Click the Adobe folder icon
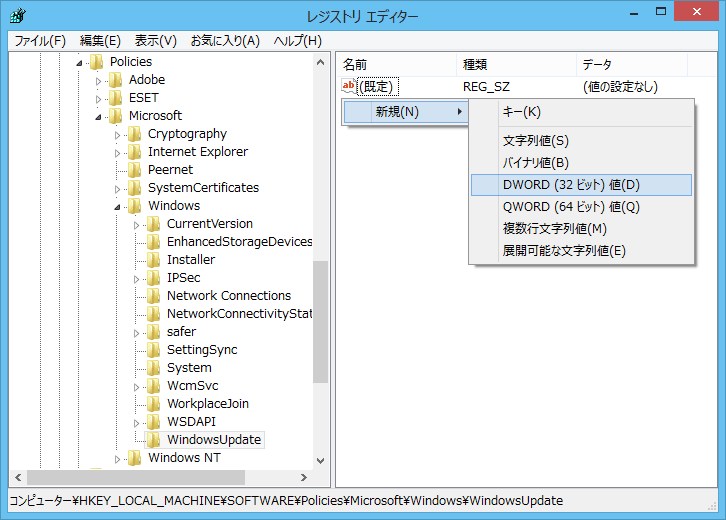Screen dimensions: 726x520 point(116,79)
